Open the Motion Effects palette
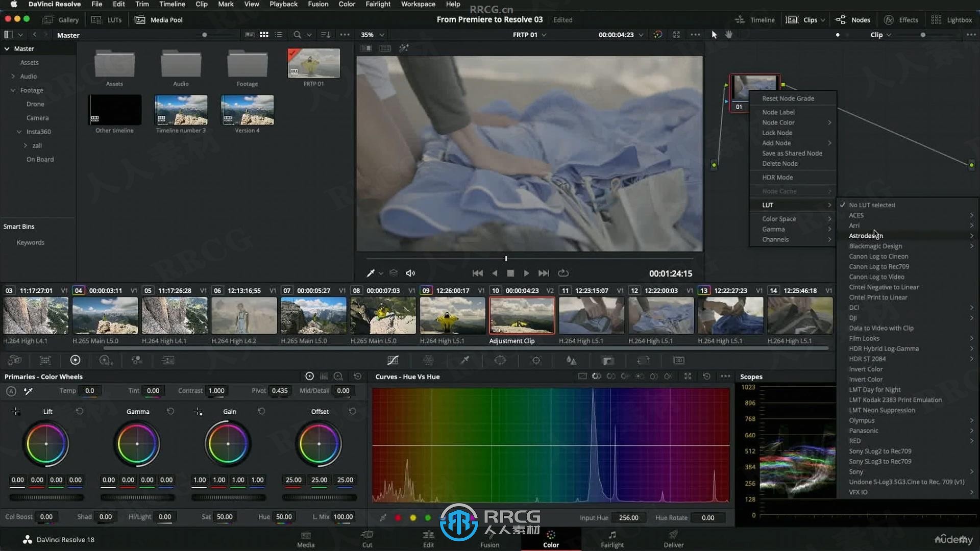Image resolution: width=980 pixels, height=551 pixels. coord(167,360)
